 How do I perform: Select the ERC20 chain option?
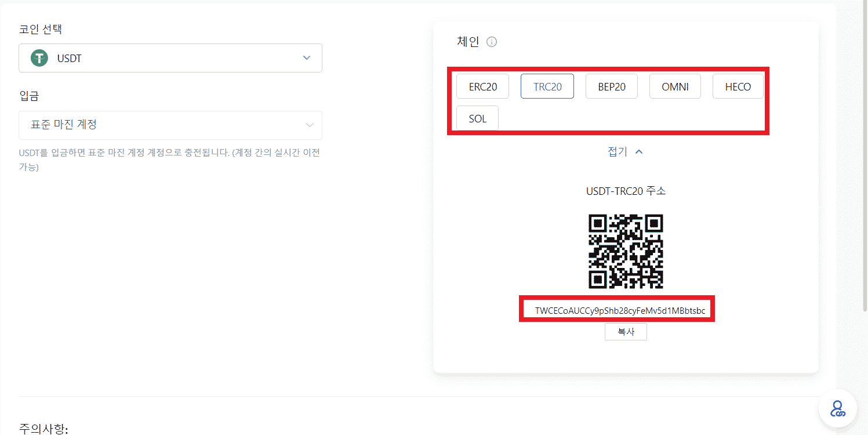click(482, 86)
